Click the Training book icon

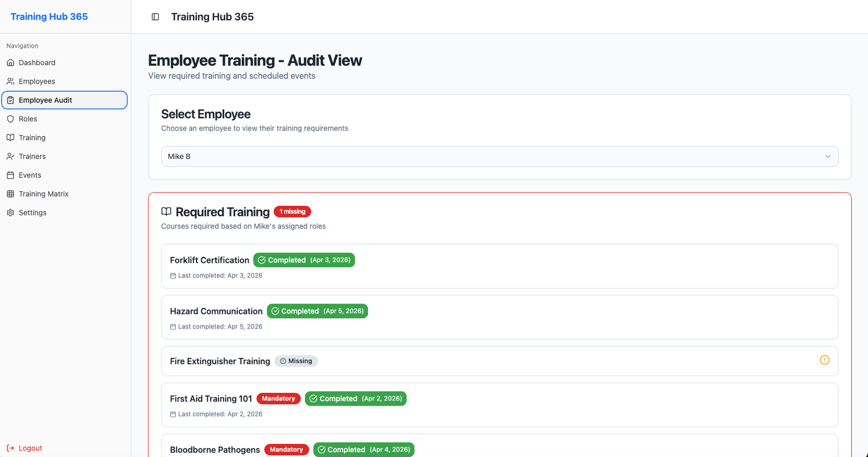[10, 138]
